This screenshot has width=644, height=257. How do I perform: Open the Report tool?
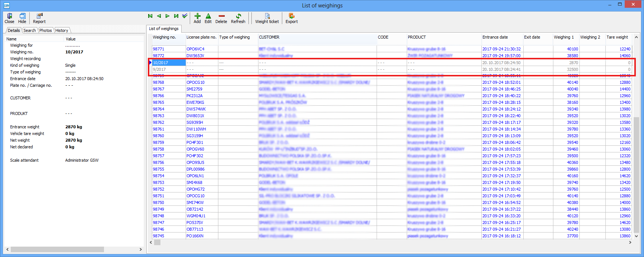pos(39,18)
